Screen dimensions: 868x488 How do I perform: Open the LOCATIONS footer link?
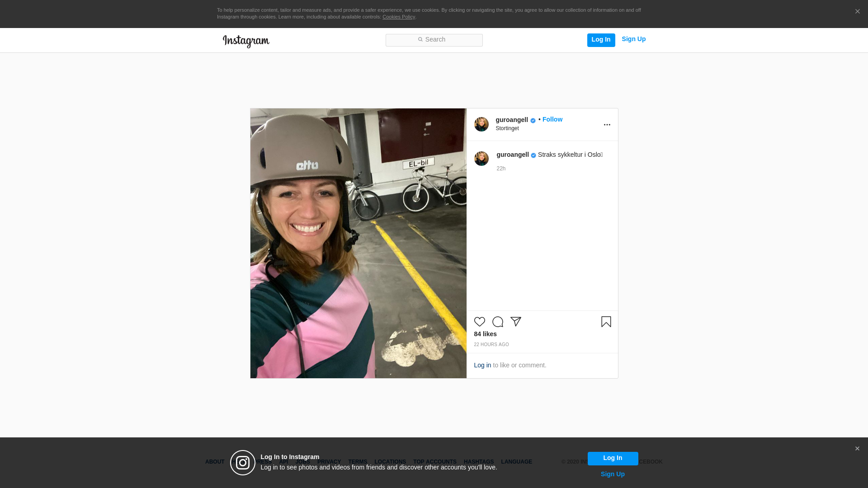(x=390, y=462)
